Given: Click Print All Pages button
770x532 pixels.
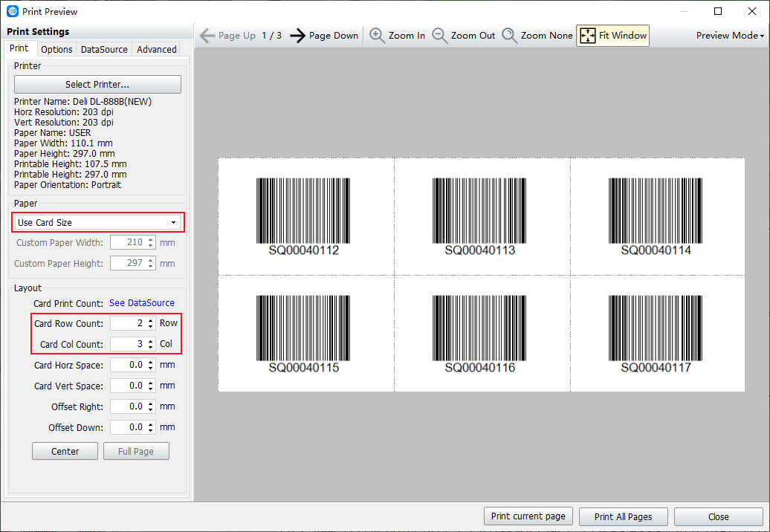Looking at the screenshot, I should [623, 516].
